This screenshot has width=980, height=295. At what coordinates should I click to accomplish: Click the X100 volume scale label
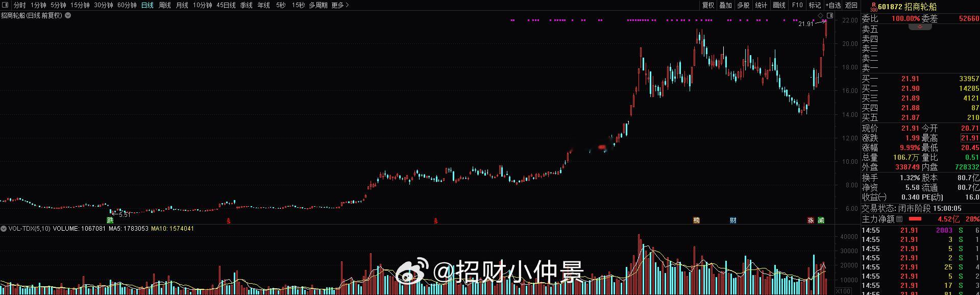point(844,291)
